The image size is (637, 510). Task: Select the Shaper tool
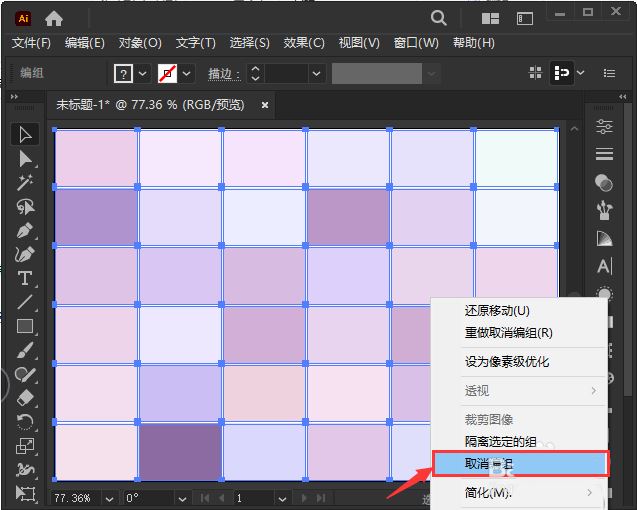(x=25, y=374)
